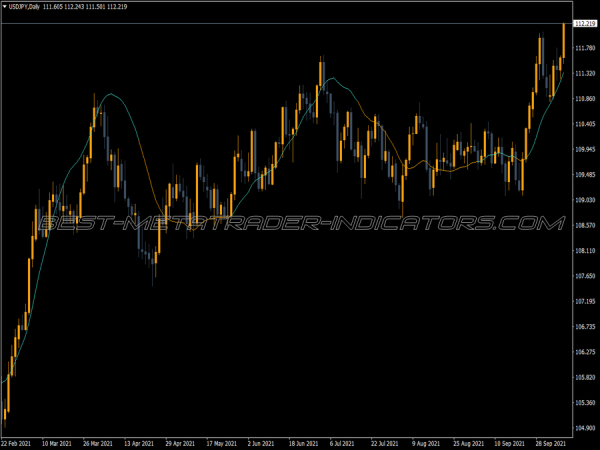This screenshot has height=450, width=600.
Task: Click the best-metatrader-indicators.com watermark
Action: 300,223
